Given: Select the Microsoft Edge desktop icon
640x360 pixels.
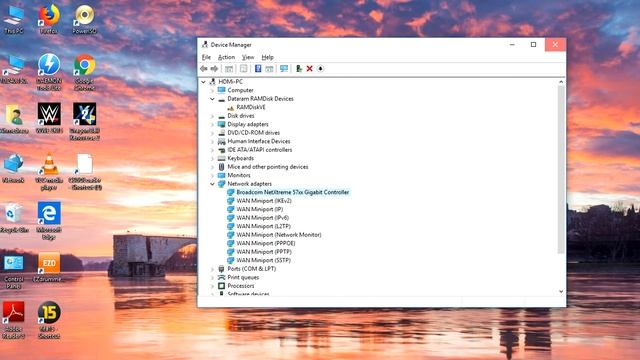Looking at the screenshot, I should coord(49,220).
